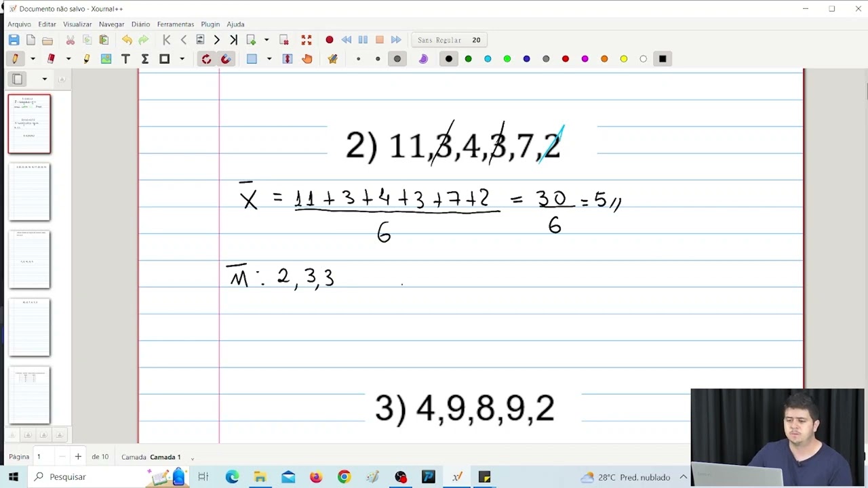Activate the Vertical Space tool

pos(287,59)
